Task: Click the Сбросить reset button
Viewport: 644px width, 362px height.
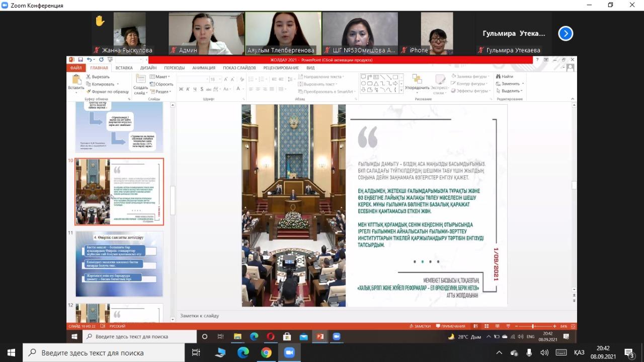Action: click(161, 84)
